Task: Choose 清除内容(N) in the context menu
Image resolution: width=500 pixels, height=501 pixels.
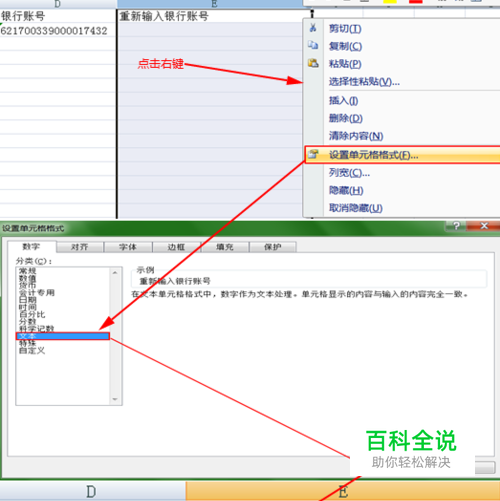Action: [356, 136]
